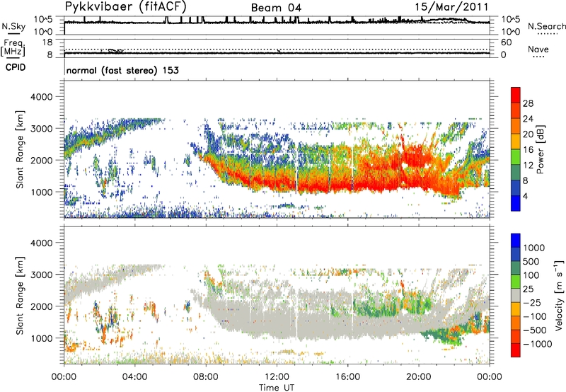Click the '04:00' time axis tick label
The height and width of the screenshot is (392, 566).
134,377
